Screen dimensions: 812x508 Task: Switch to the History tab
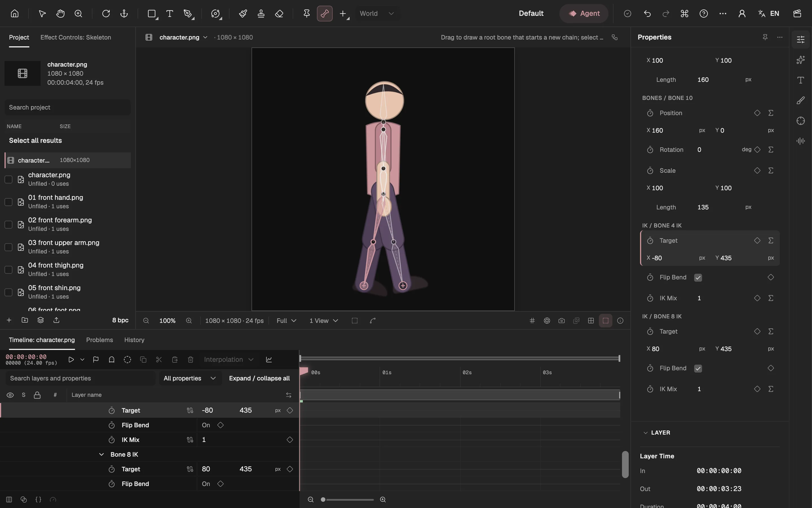[134, 340]
